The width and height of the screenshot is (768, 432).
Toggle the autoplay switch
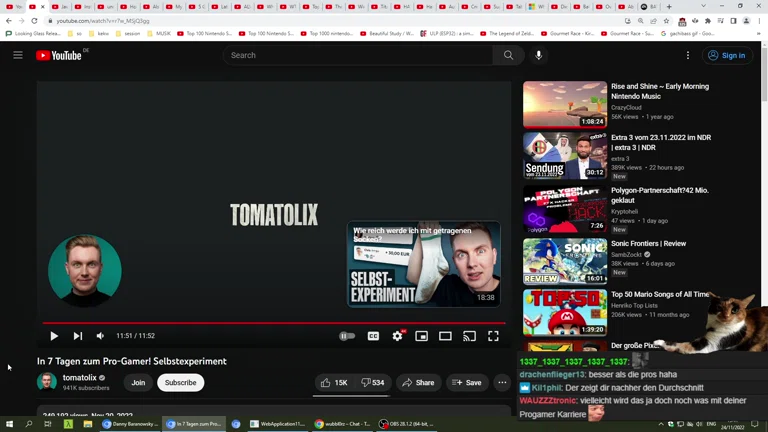tap(347, 336)
